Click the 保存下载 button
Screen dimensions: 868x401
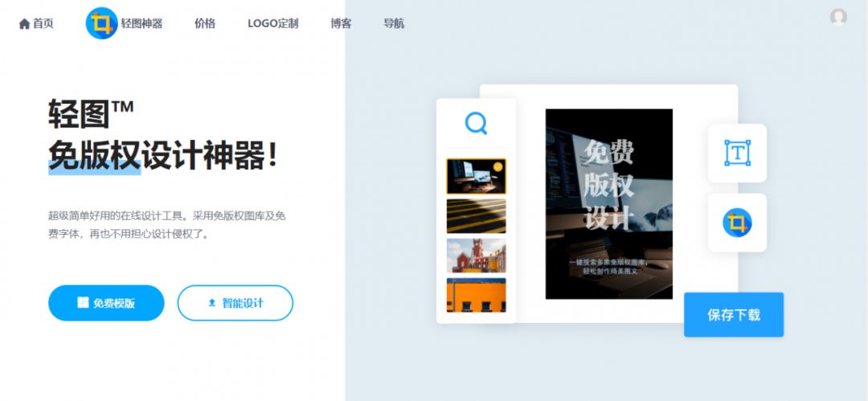tap(734, 314)
